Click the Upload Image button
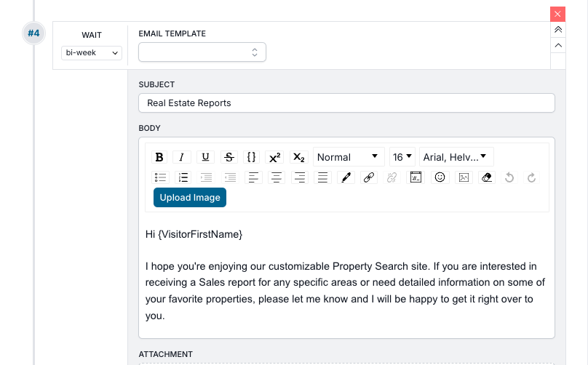The height and width of the screenshot is (365, 588). click(189, 198)
